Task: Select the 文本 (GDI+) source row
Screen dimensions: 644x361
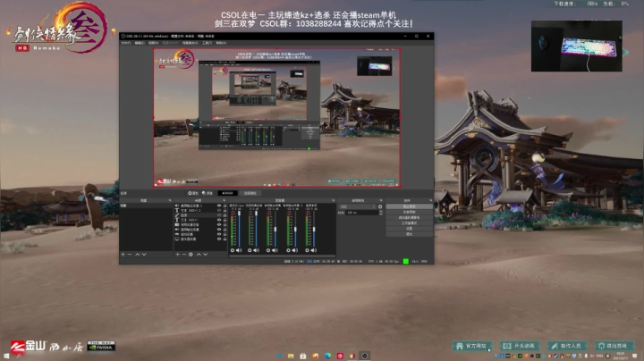Action: [x=200, y=220]
